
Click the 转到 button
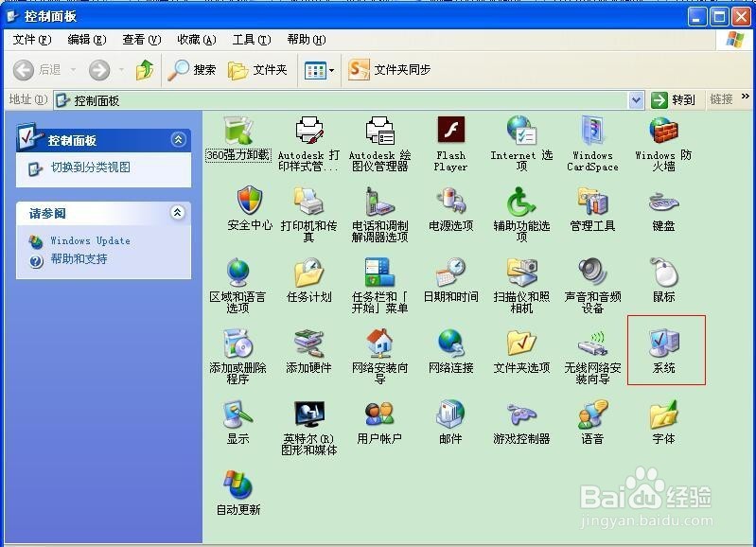point(673,100)
